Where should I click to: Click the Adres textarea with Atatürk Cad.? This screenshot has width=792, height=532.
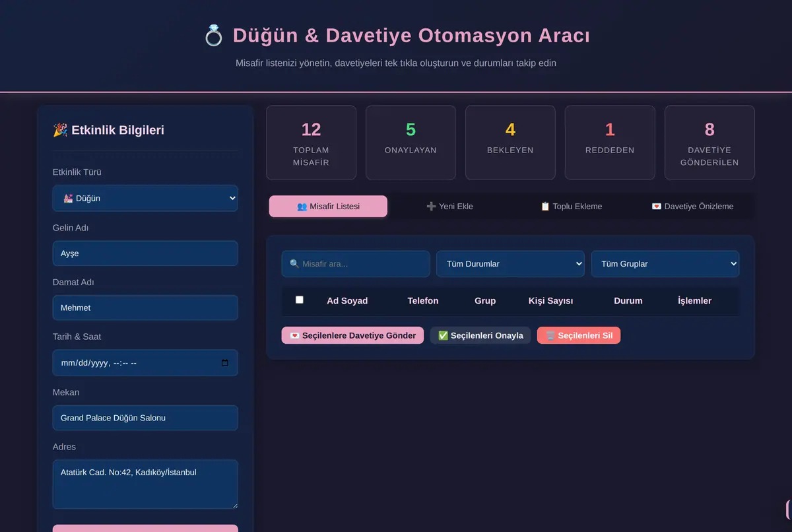[x=145, y=484]
